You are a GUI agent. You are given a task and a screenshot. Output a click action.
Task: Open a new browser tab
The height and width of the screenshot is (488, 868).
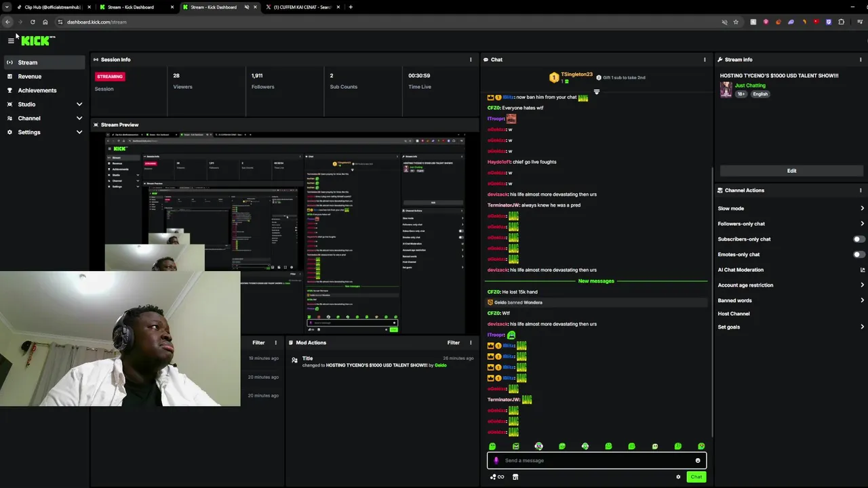[x=351, y=7]
